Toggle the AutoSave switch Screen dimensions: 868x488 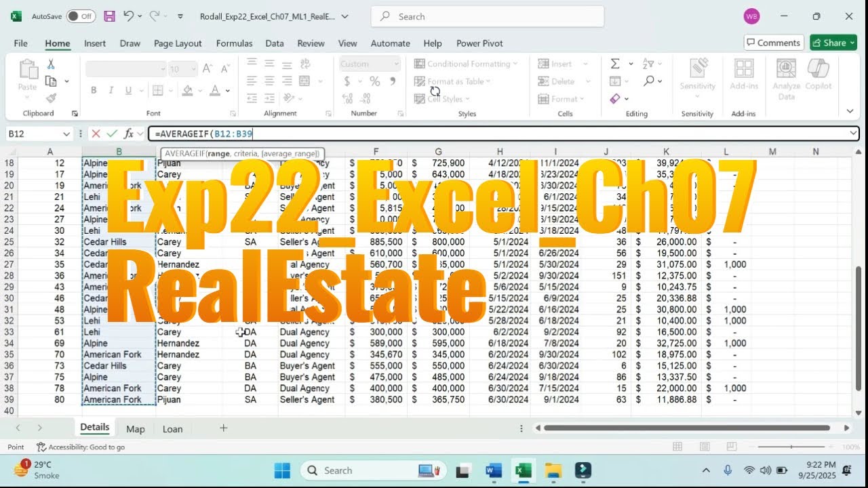pos(81,16)
